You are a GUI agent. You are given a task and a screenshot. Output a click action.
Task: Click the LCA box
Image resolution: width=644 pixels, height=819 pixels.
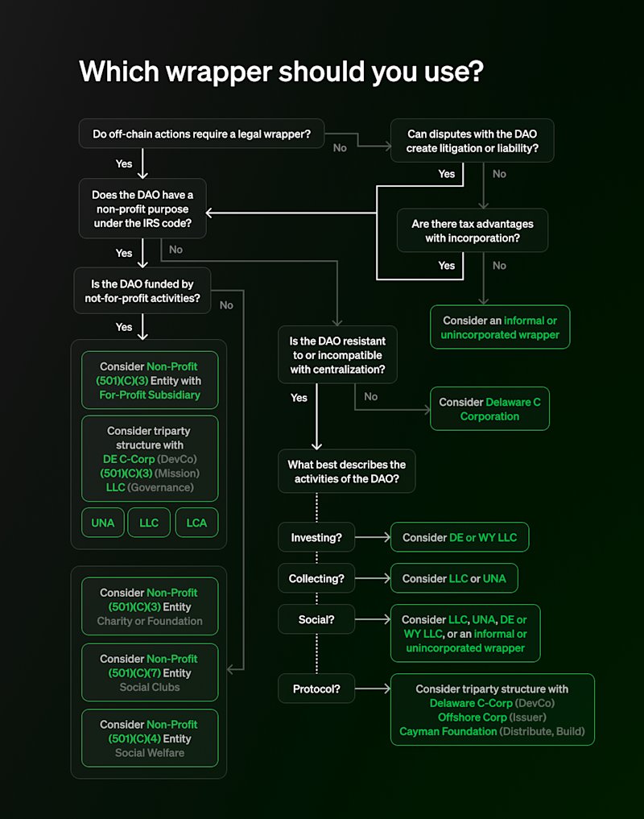pyautogui.click(x=196, y=523)
